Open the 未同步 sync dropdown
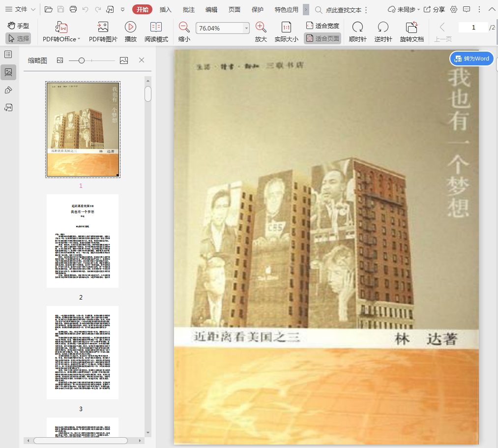Screen dimensions: 498x448 point(404,9)
